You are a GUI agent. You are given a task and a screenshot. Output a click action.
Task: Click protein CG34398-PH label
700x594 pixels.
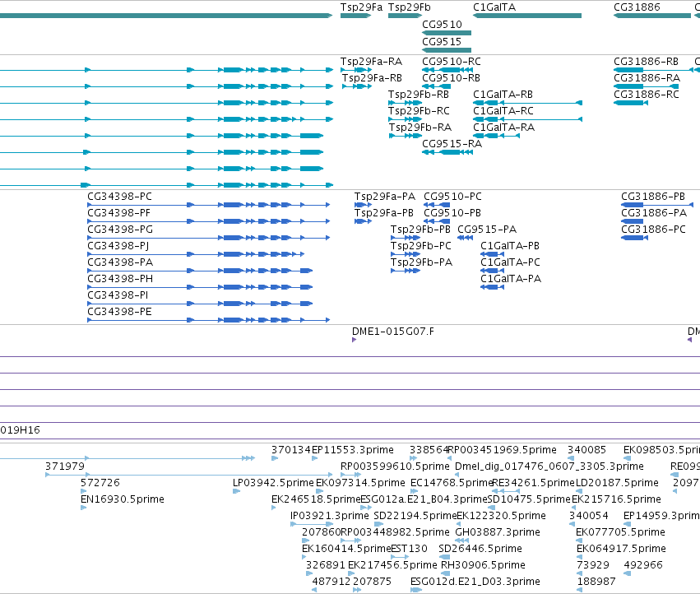tap(119, 279)
